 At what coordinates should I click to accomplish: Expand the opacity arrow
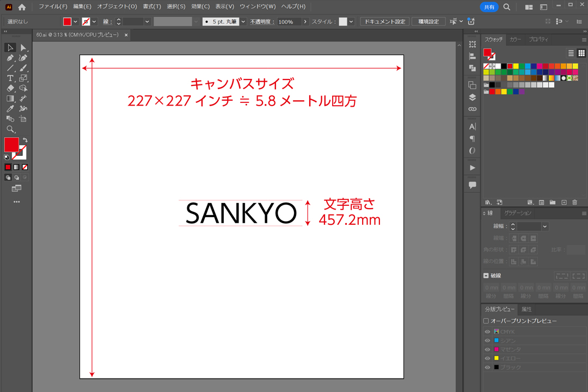305,22
